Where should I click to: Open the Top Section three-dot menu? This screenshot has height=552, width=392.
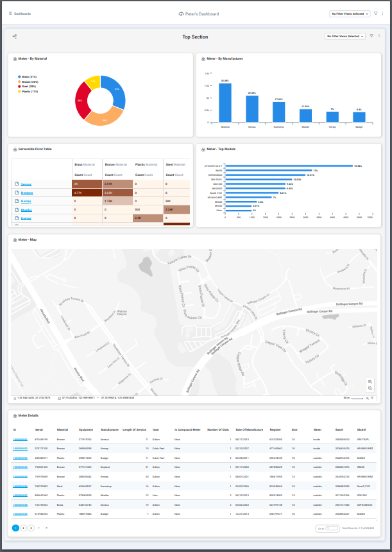click(x=379, y=36)
